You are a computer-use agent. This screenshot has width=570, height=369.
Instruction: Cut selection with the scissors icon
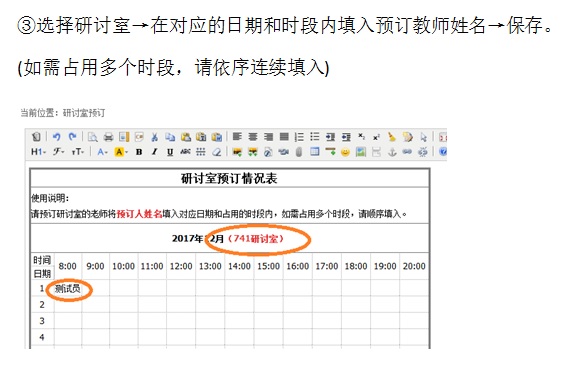pyautogui.click(x=154, y=137)
